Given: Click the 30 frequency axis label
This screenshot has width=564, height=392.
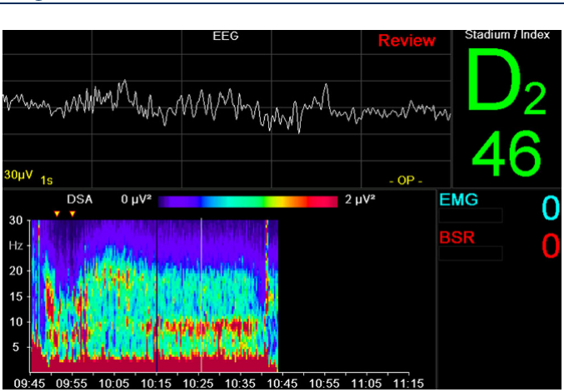Looking at the screenshot, I should coord(15,220).
